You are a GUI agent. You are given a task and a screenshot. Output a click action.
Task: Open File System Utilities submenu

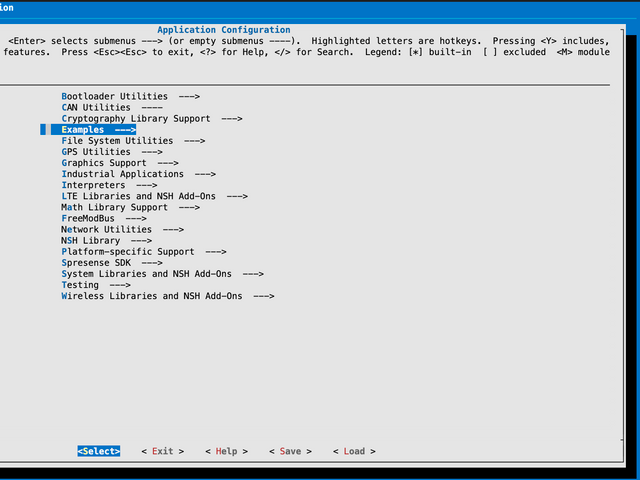point(133,141)
